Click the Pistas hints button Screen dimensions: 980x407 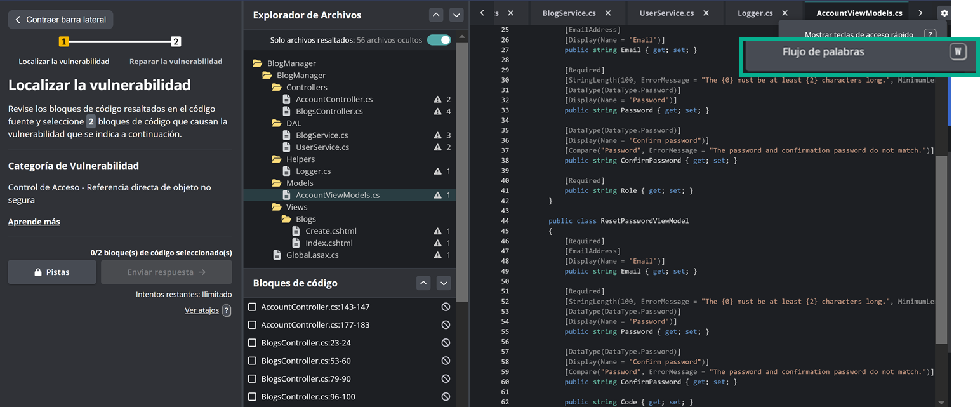click(53, 272)
